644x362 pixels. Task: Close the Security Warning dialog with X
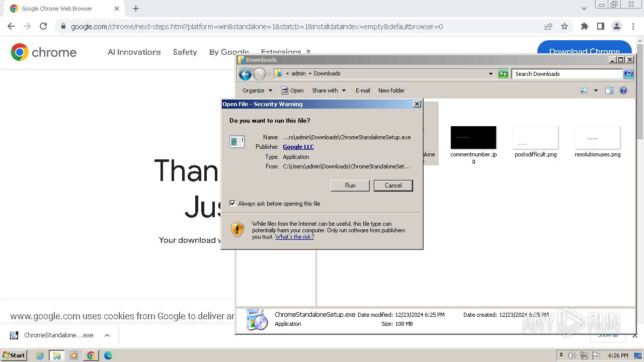(417, 104)
